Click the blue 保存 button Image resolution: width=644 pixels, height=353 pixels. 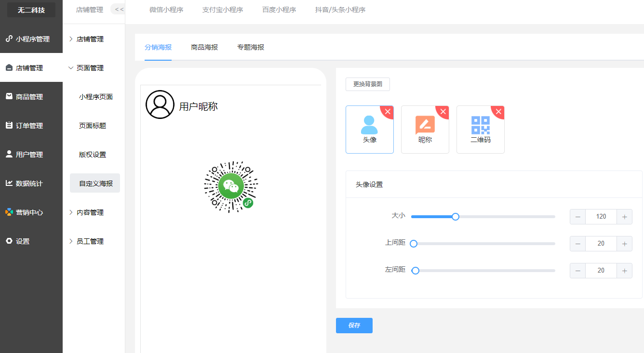coord(354,326)
